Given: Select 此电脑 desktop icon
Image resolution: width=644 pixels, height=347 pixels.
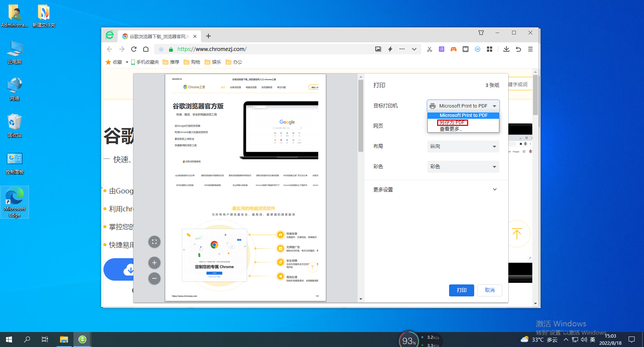Looking at the screenshot, I should click(x=15, y=53).
